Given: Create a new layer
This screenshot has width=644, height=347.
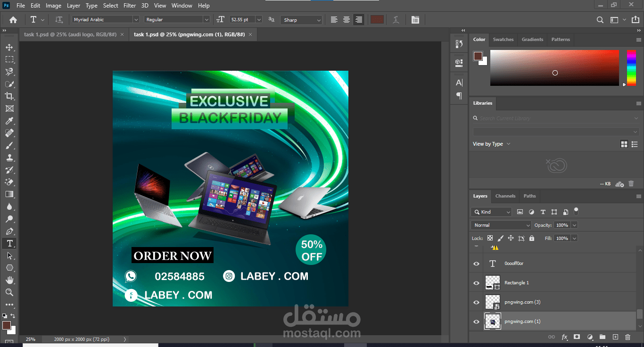Looking at the screenshot, I should pos(615,337).
